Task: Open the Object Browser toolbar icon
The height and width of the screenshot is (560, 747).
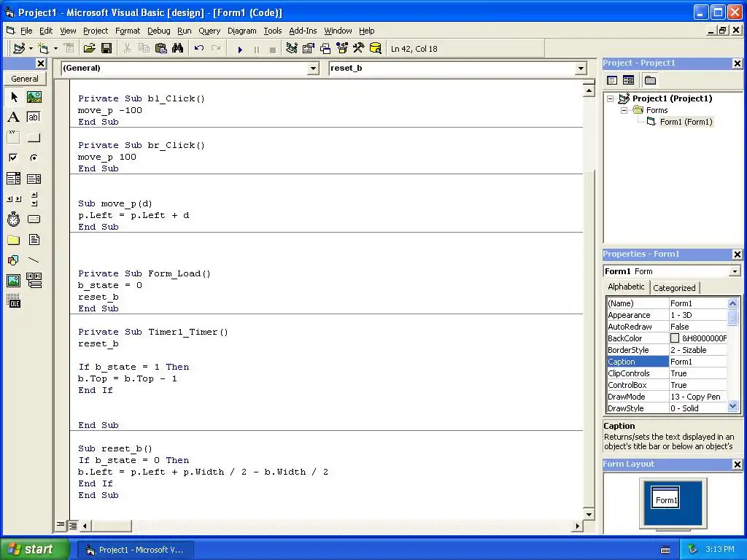Action: (x=342, y=49)
